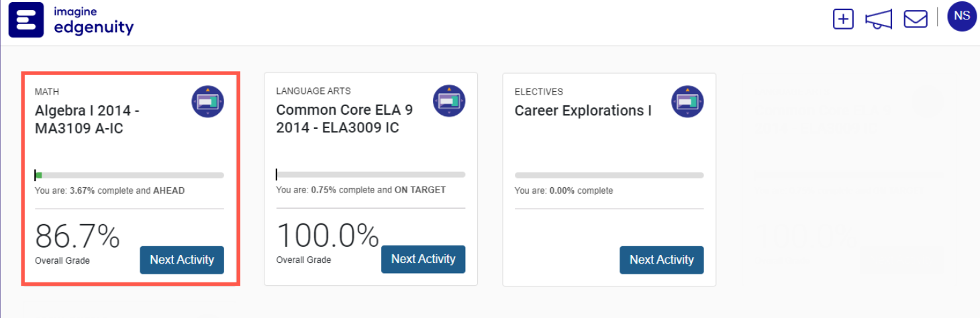Click the Imagine Edgenuity logo
The width and height of the screenshot is (980, 318).
[26, 19]
